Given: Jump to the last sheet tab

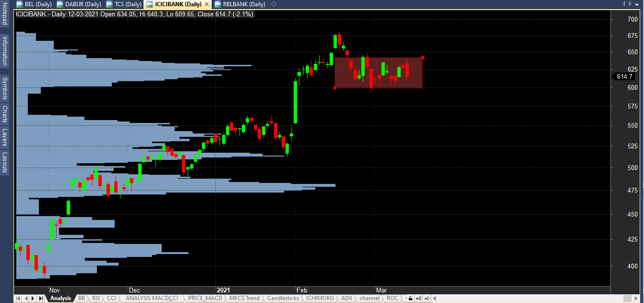Looking at the screenshot, I should 41,299.
